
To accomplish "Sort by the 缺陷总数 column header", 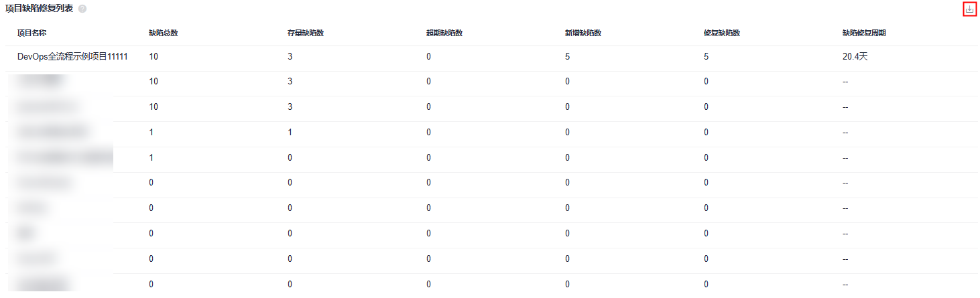I will click(164, 33).
